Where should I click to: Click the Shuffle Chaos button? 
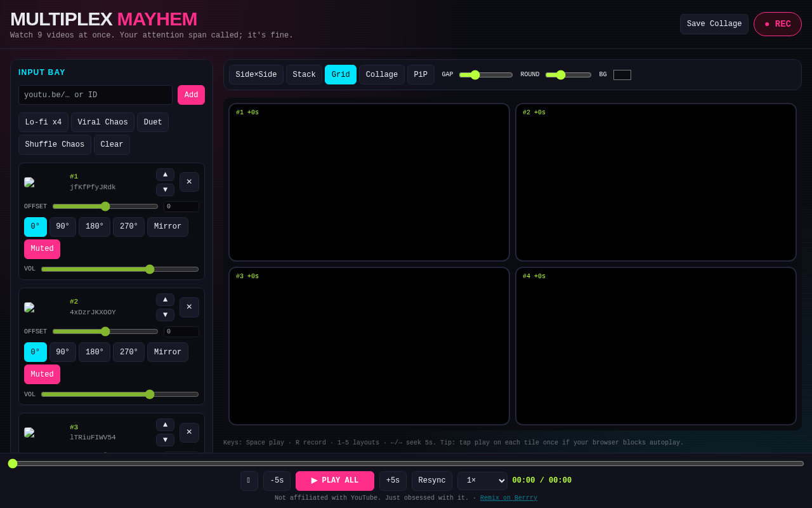[55, 145]
